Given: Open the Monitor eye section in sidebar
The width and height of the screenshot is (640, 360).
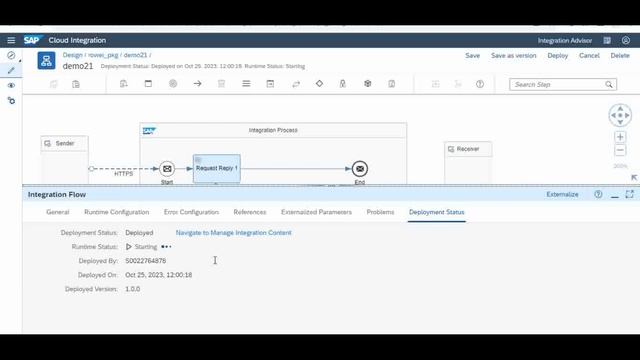Looking at the screenshot, I should [11, 85].
